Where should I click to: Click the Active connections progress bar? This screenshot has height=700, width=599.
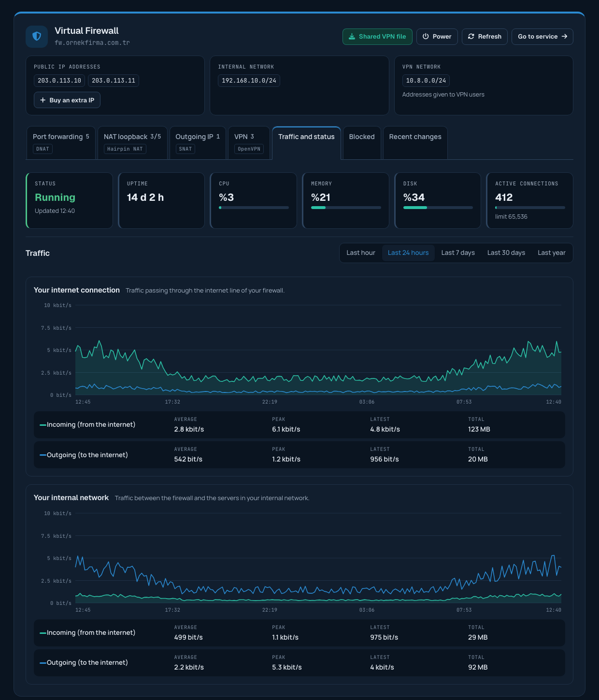pyautogui.click(x=530, y=208)
